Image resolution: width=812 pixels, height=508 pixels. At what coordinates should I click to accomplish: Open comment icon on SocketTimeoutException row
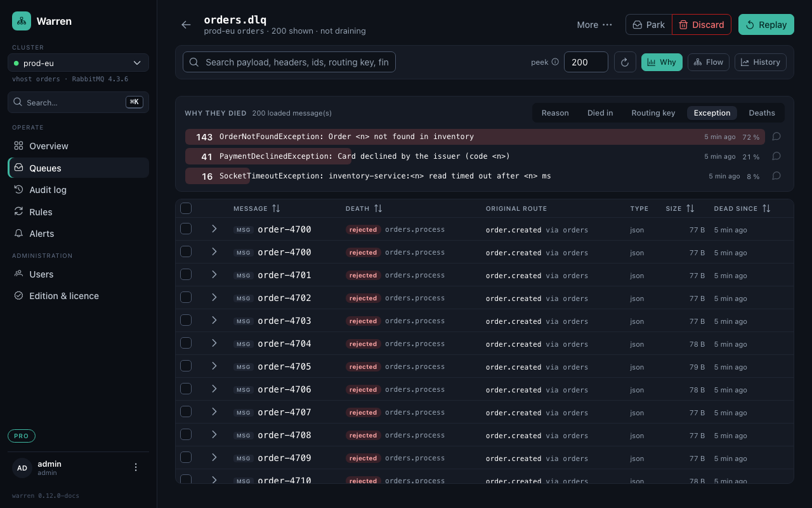point(776,176)
